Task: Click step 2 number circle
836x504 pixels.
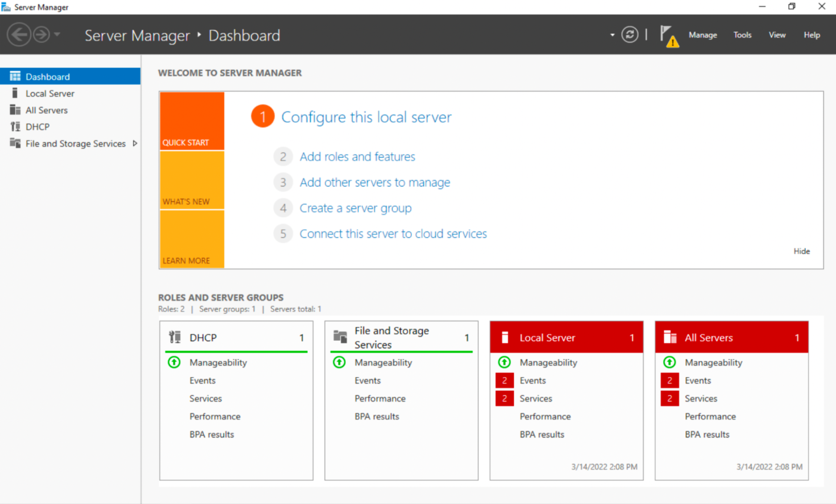Action: [283, 157]
